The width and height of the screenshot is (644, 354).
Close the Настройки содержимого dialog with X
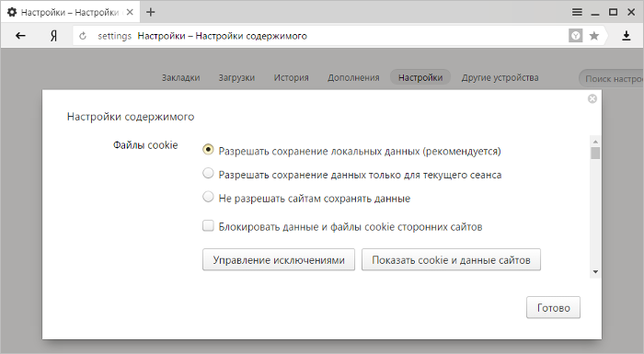pyautogui.click(x=592, y=98)
